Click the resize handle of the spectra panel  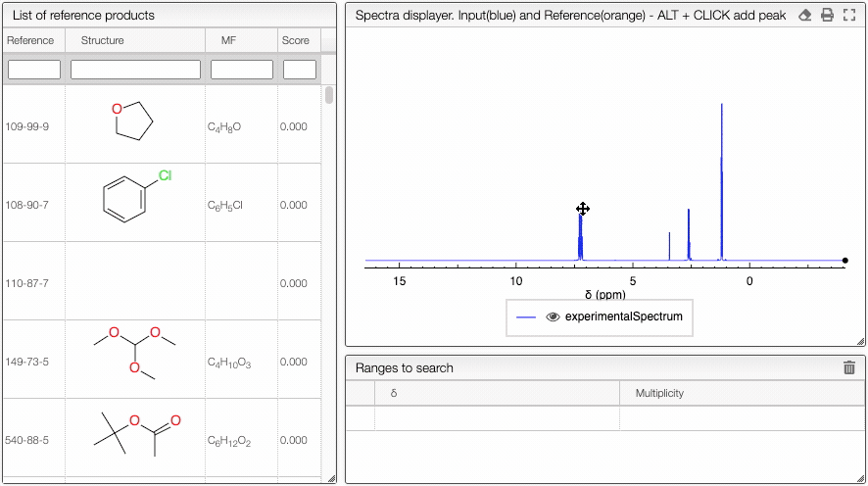tap(860, 342)
